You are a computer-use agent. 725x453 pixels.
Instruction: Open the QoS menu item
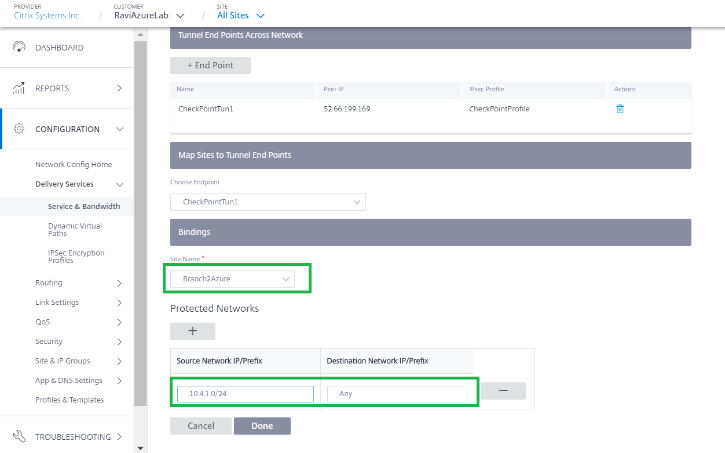tap(43, 322)
